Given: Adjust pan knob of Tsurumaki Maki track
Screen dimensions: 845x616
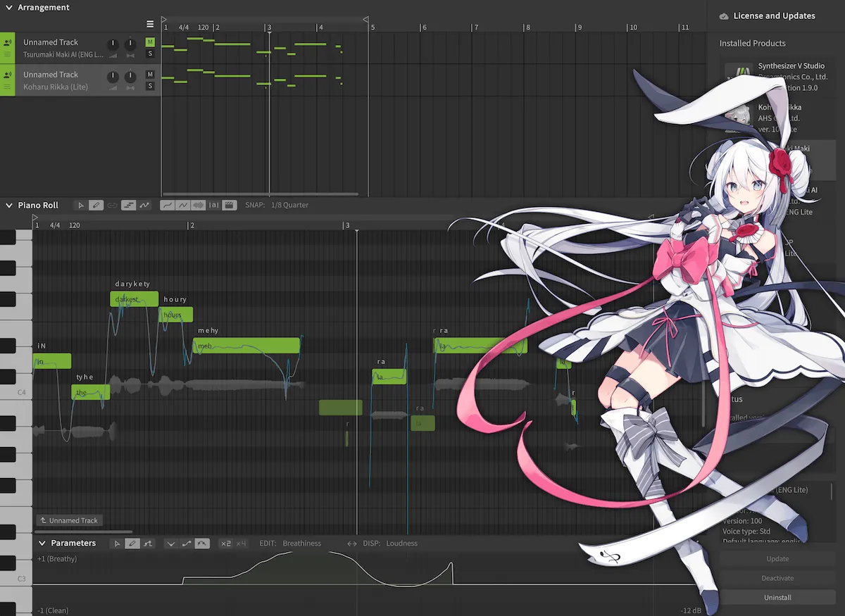Looking at the screenshot, I should pyautogui.click(x=130, y=44).
